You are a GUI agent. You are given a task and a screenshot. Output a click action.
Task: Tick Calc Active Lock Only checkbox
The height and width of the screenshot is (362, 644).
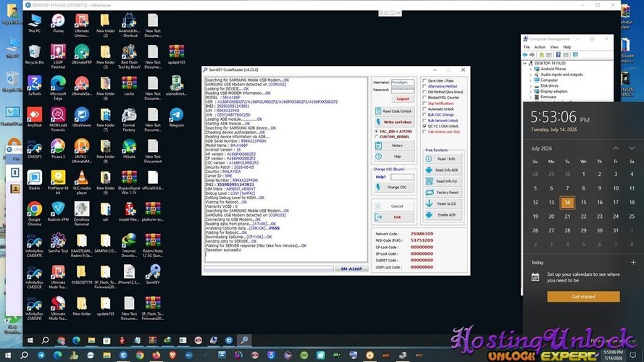coord(425,132)
